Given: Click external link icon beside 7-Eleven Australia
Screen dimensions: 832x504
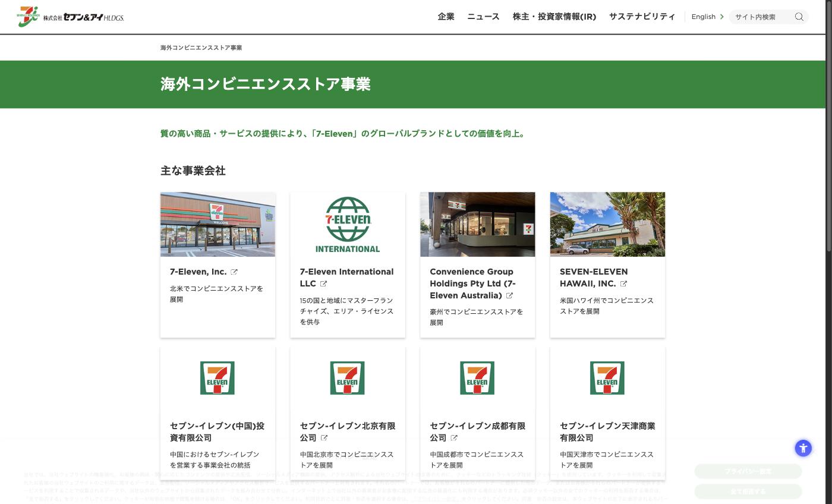Looking at the screenshot, I should pyautogui.click(x=509, y=296).
